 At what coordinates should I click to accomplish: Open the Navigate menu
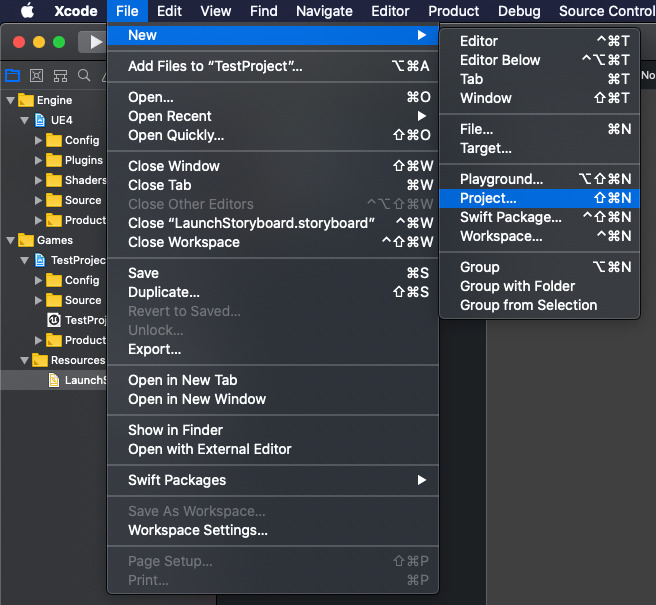(324, 11)
